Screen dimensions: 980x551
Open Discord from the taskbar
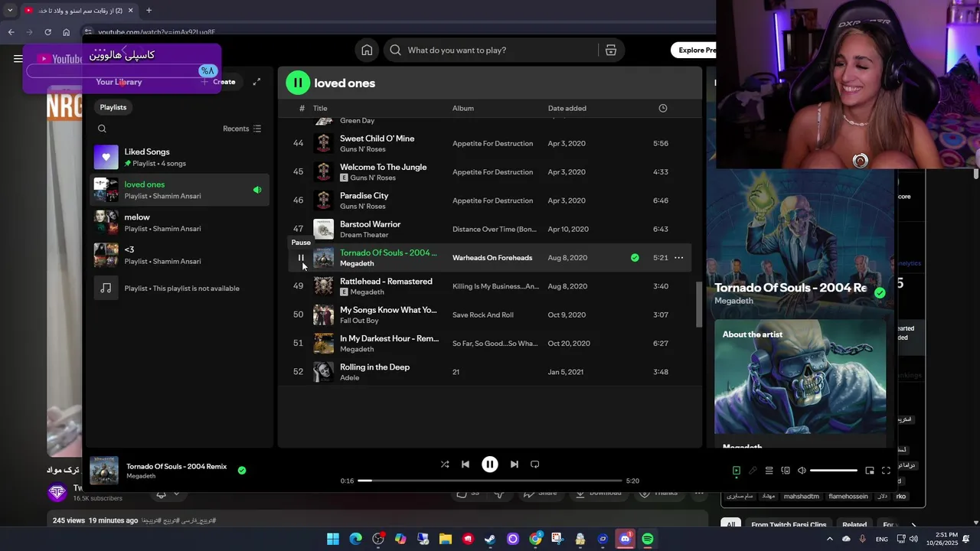(626, 539)
